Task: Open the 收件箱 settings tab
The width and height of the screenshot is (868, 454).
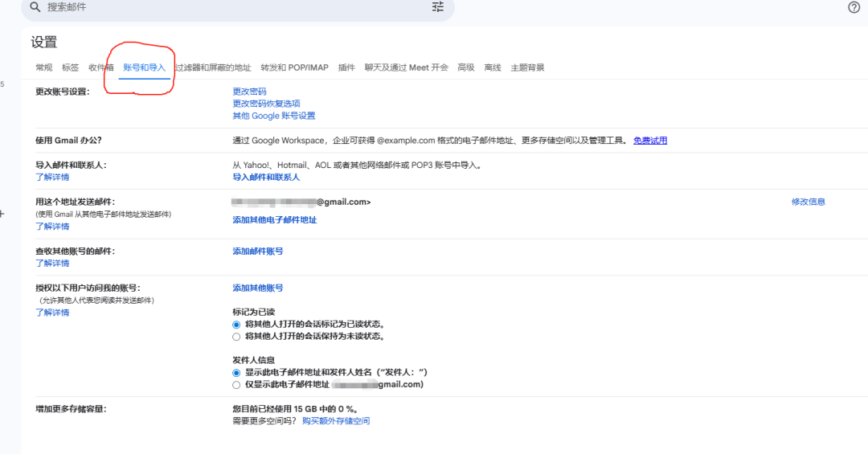Action: pyautogui.click(x=100, y=67)
